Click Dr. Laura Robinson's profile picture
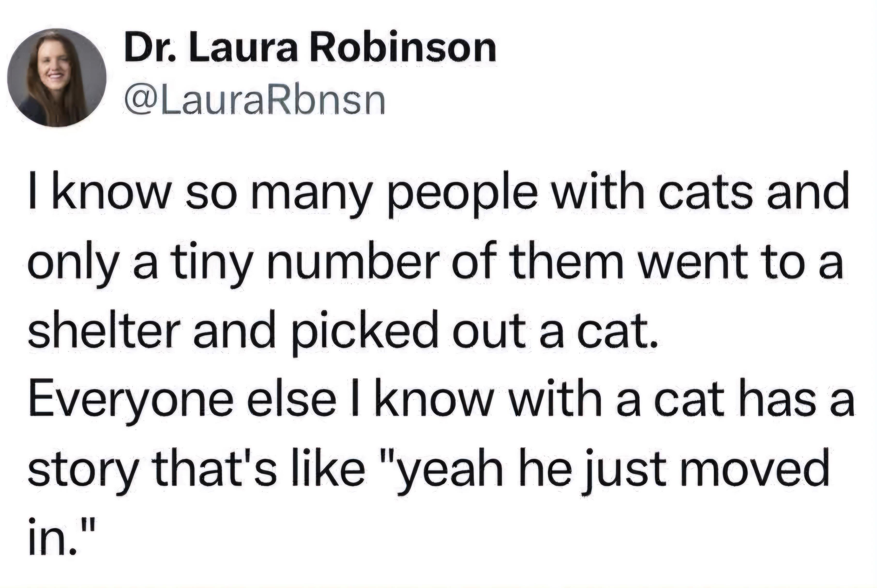Viewport: 877px width, 588px height. coord(57,78)
